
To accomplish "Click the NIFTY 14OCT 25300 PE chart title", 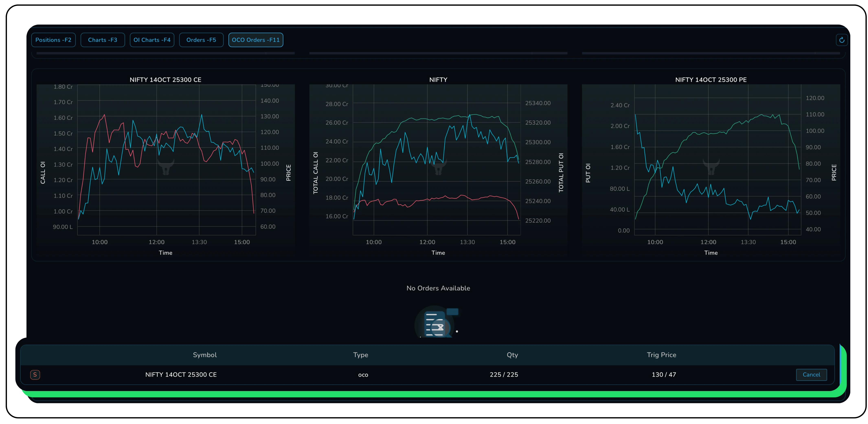I will [711, 80].
